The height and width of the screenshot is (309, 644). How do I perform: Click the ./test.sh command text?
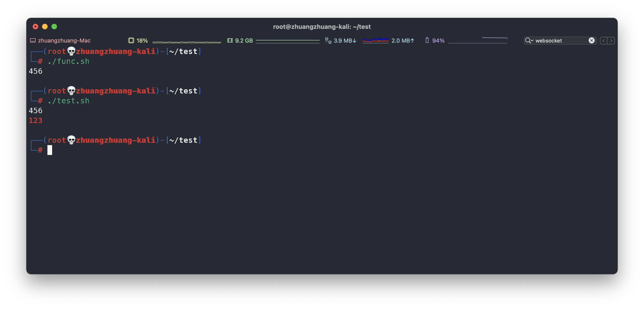68,100
